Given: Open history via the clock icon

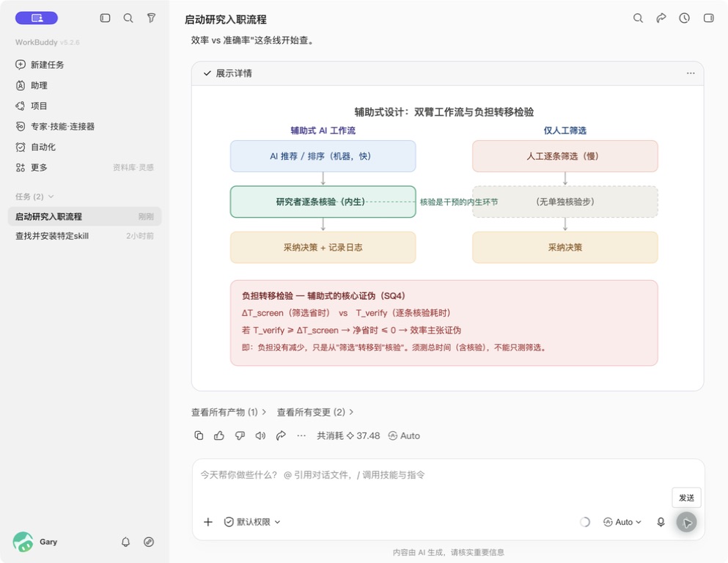Looking at the screenshot, I should click(684, 18).
